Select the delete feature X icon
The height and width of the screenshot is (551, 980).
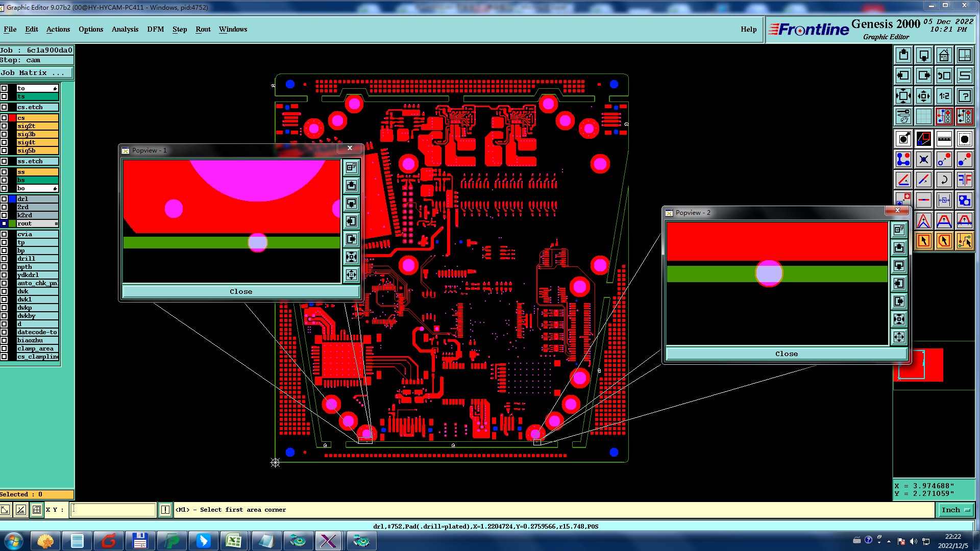923,160
